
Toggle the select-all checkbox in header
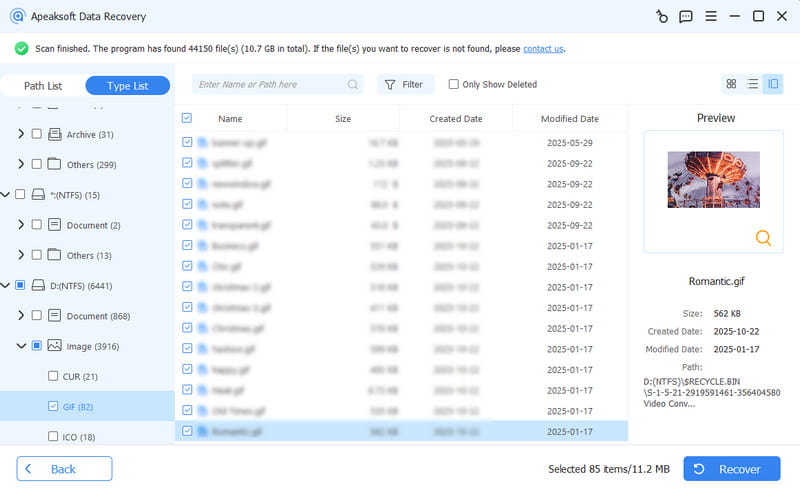(187, 118)
